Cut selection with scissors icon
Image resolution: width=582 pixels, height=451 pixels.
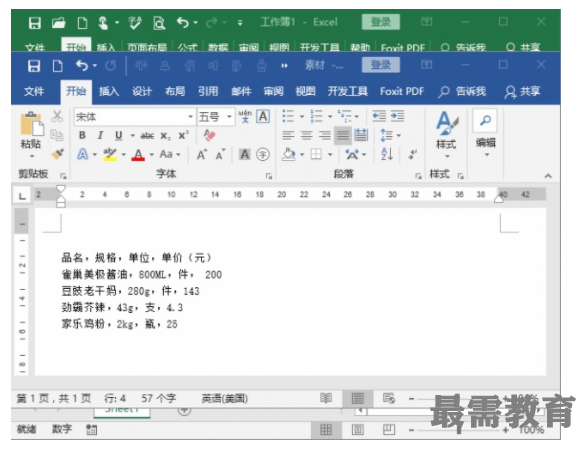coord(57,116)
